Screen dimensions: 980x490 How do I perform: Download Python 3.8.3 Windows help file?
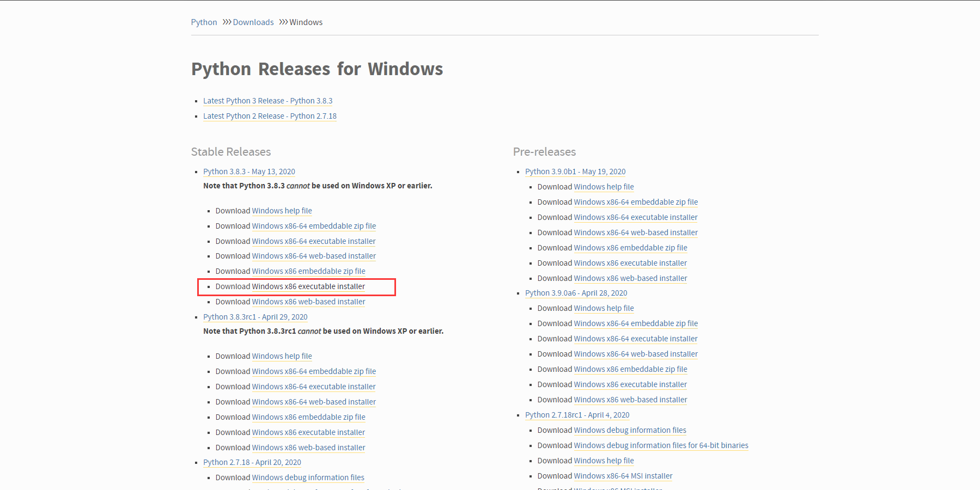[x=282, y=211]
